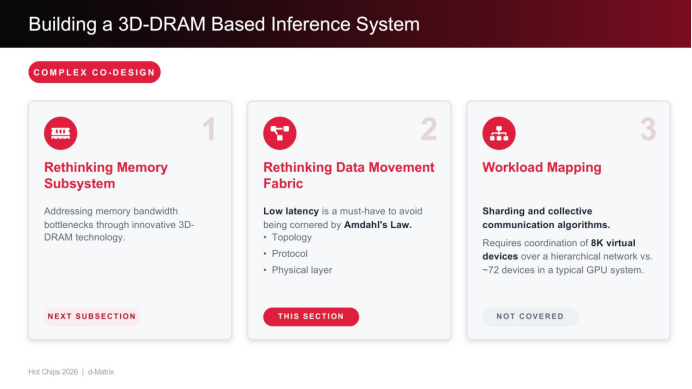Click the THIS SECTION badge

(x=311, y=317)
